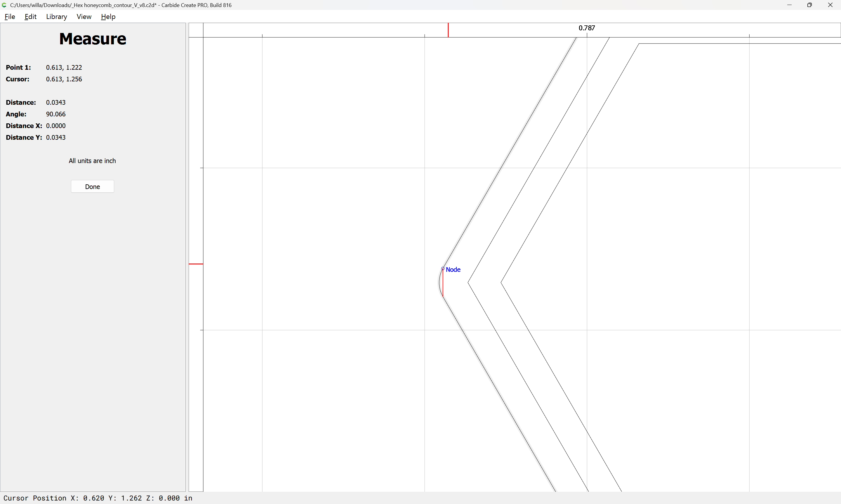Click the red marker on top ruler
The height and width of the screenshot is (504, 841).
(448, 30)
